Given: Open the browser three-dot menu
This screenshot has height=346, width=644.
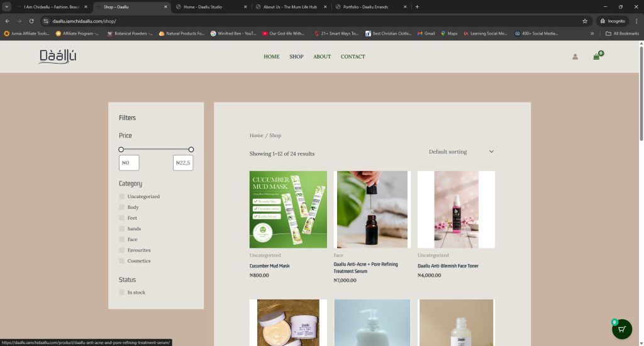Looking at the screenshot, I should click(x=636, y=21).
